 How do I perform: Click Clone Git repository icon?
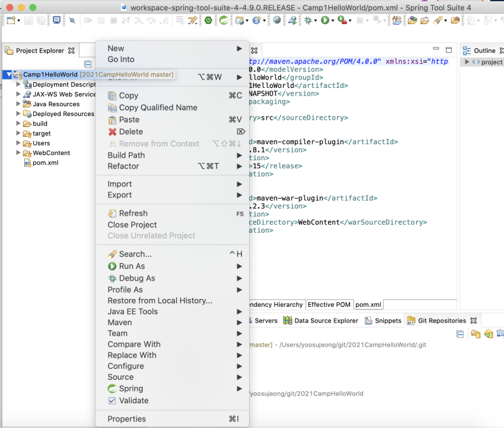488,334
